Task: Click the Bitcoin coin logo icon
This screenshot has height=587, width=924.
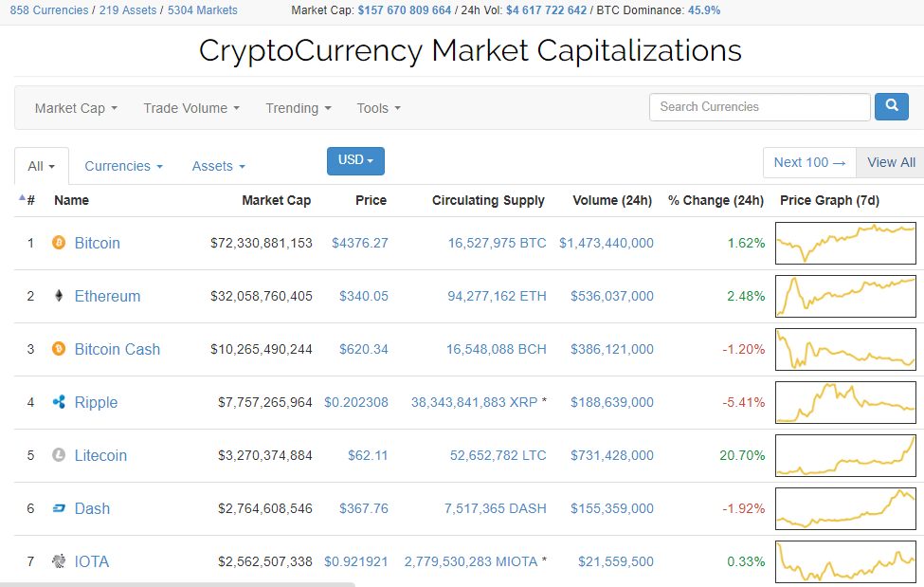Action: 59,243
